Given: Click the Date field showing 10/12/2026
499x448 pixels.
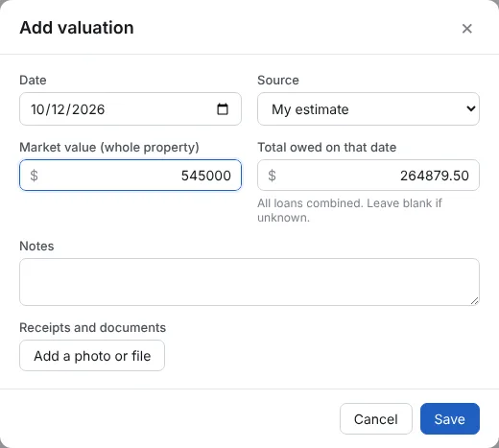Looking at the screenshot, I should coord(131,109).
